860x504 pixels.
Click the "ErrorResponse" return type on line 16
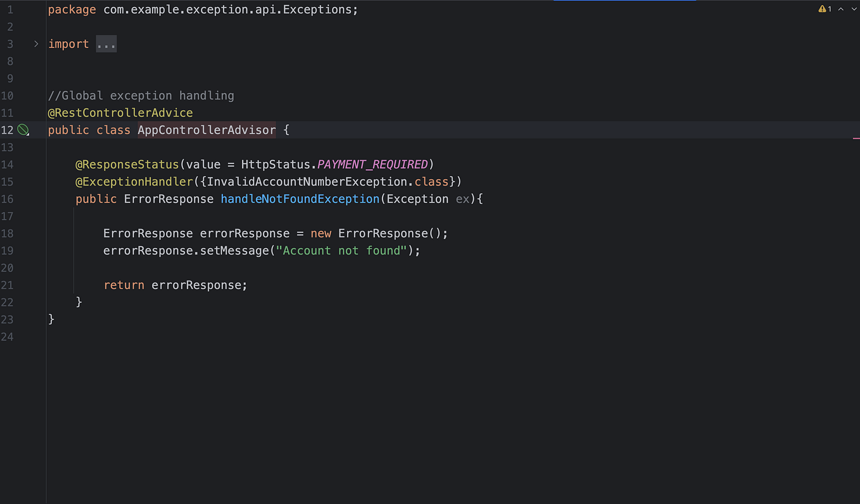[168, 199]
